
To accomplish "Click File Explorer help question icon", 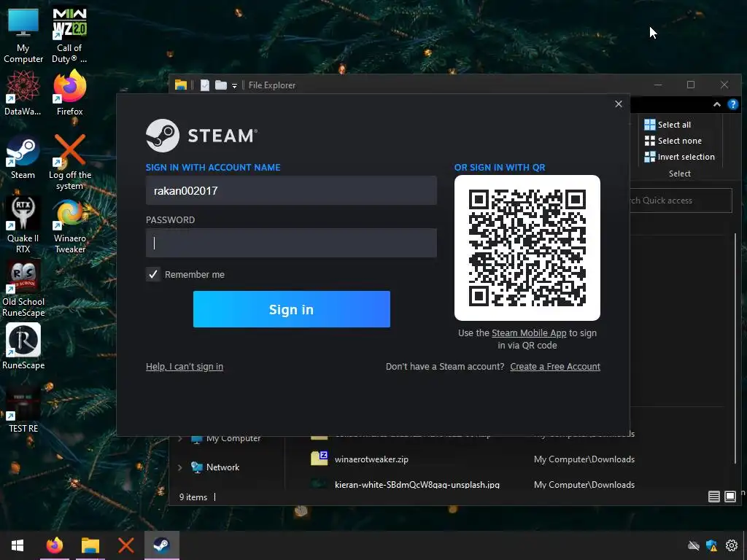I will click(x=732, y=104).
